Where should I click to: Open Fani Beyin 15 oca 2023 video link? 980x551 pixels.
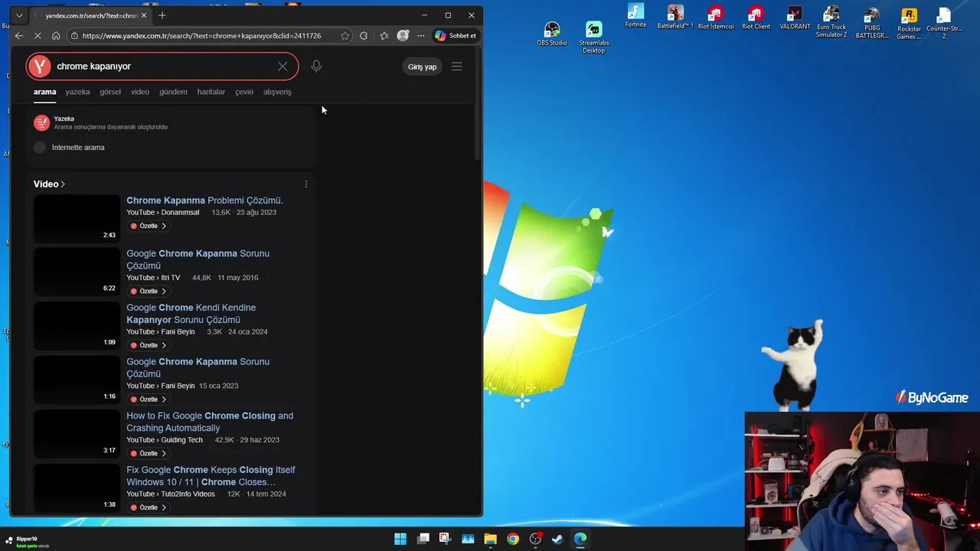tap(198, 367)
